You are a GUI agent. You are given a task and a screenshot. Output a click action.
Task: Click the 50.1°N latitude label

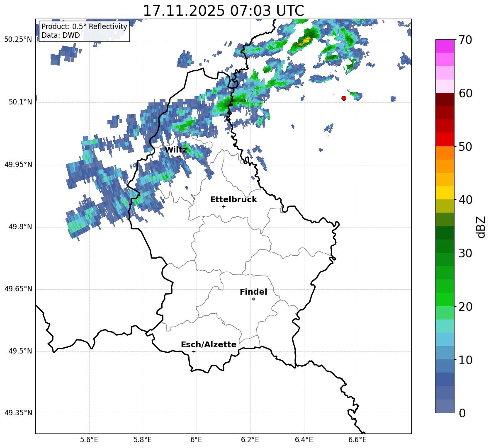[x=20, y=102]
